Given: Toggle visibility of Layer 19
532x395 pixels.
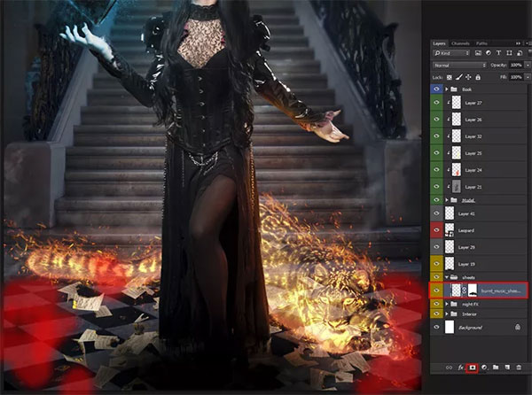Looking at the screenshot, I should 436,264.
